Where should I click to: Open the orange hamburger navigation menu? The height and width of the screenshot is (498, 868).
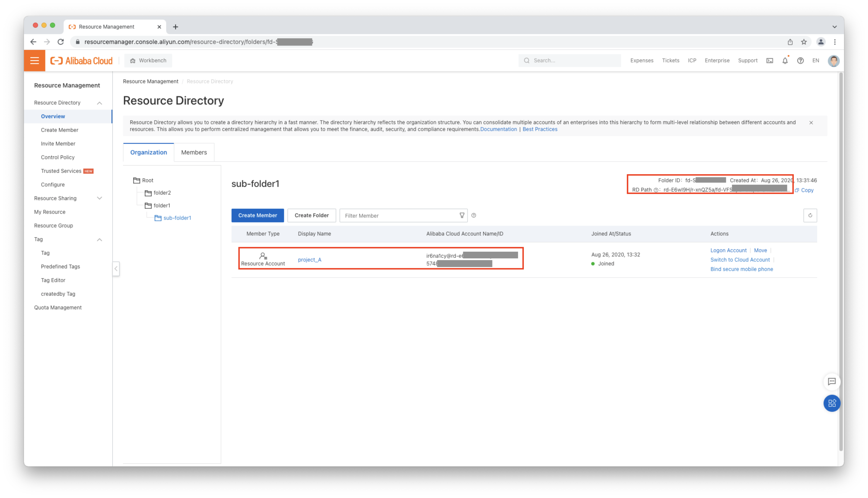click(35, 61)
